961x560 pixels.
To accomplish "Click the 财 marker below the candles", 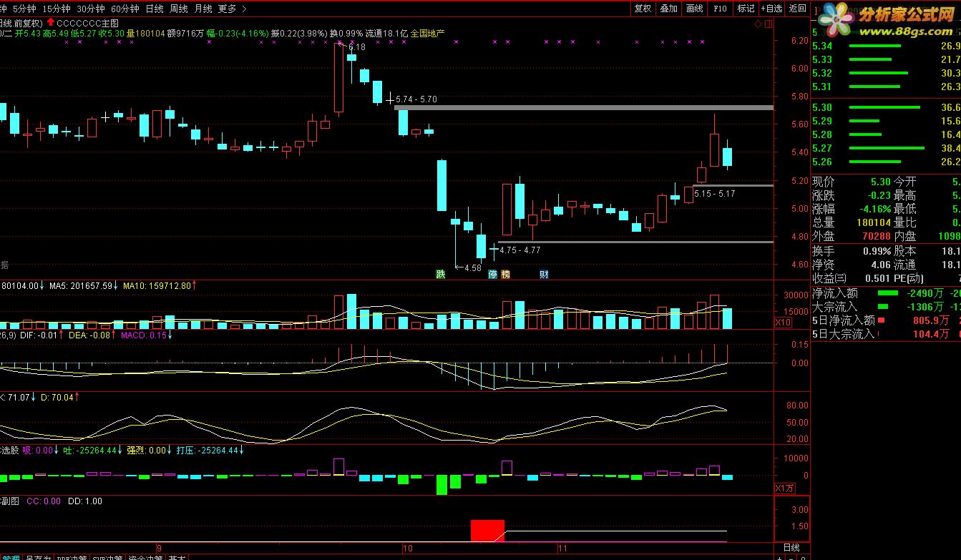I will 544,274.
